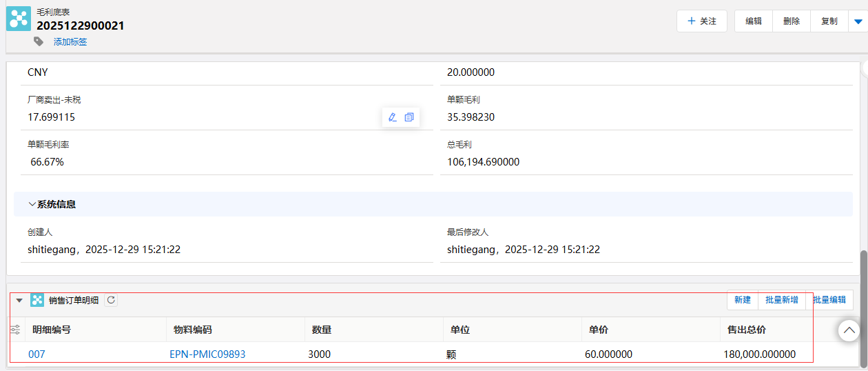The image size is (868, 371).
Task: Follow this record with 关注 button
Action: click(x=702, y=21)
